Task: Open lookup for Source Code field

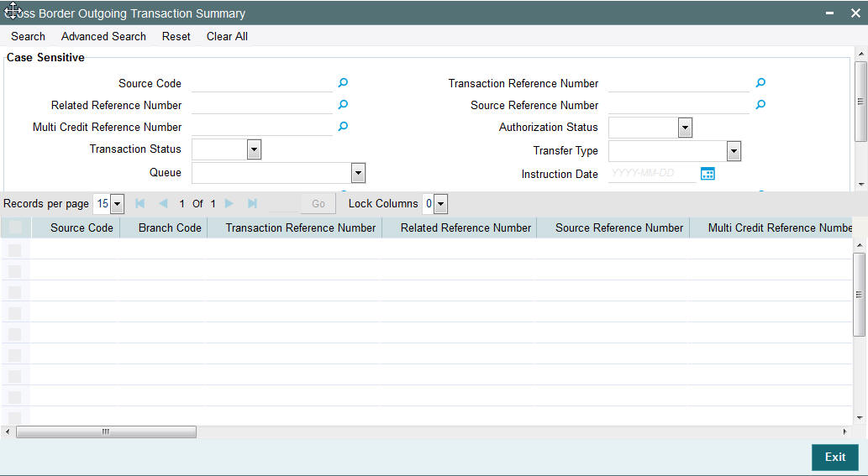Action: coord(343,83)
